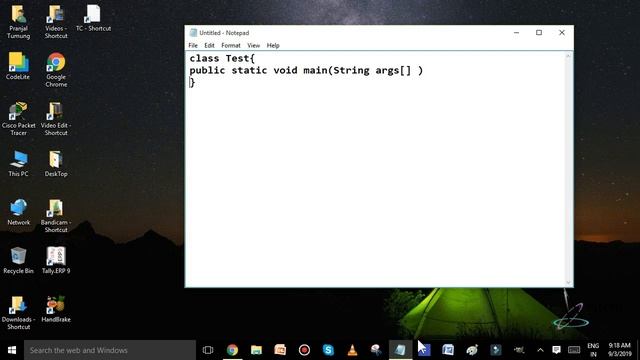640x360 pixels.
Task: Close the Untitled Notepad window
Action: click(562, 33)
